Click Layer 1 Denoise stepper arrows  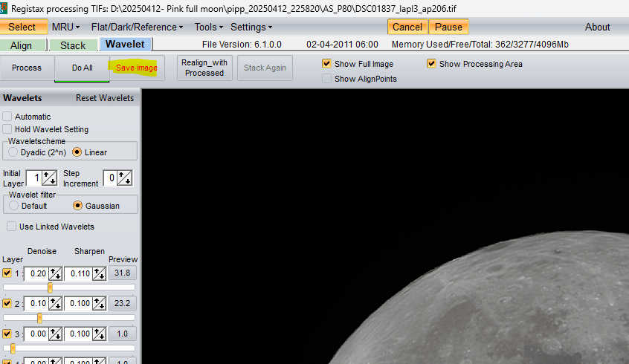click(x=55, y=274)
